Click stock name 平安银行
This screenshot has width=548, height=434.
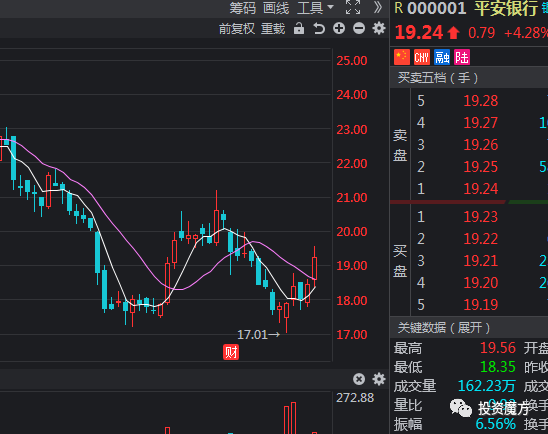pos(505,8)
